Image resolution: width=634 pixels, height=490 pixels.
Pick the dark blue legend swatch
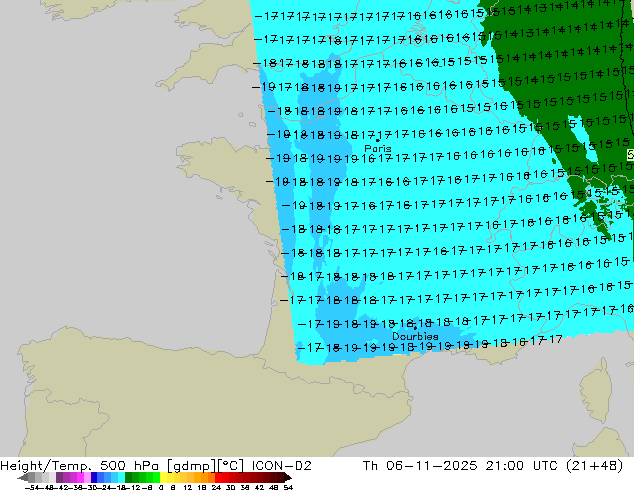94,478
